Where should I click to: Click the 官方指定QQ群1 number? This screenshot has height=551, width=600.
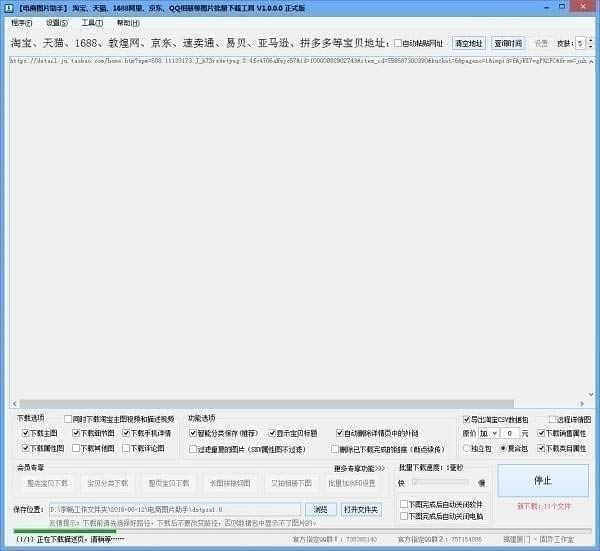coord(362,540)
